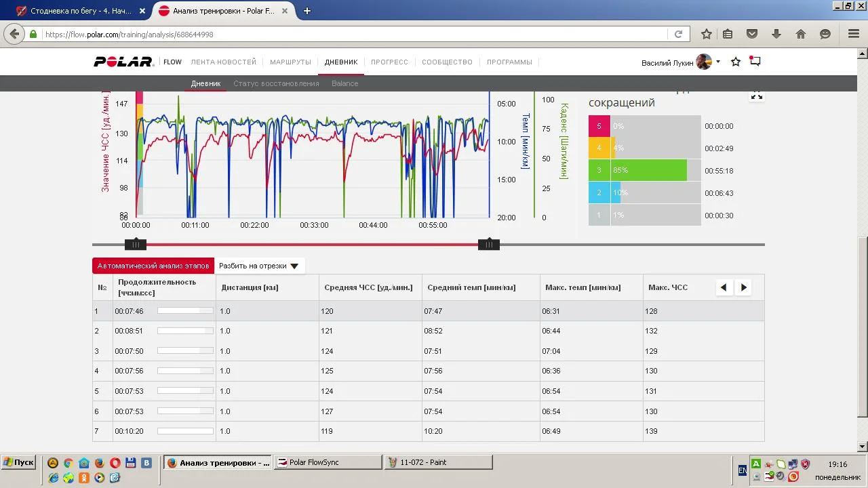The width and height of the screenshot is (868, 488).
Task: Expand the Василий Лукин profile dropdown
Action: 718,62
